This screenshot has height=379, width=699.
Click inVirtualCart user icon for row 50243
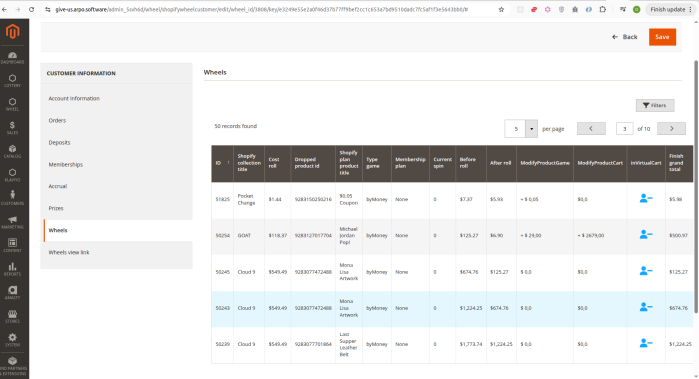point(646,307)
